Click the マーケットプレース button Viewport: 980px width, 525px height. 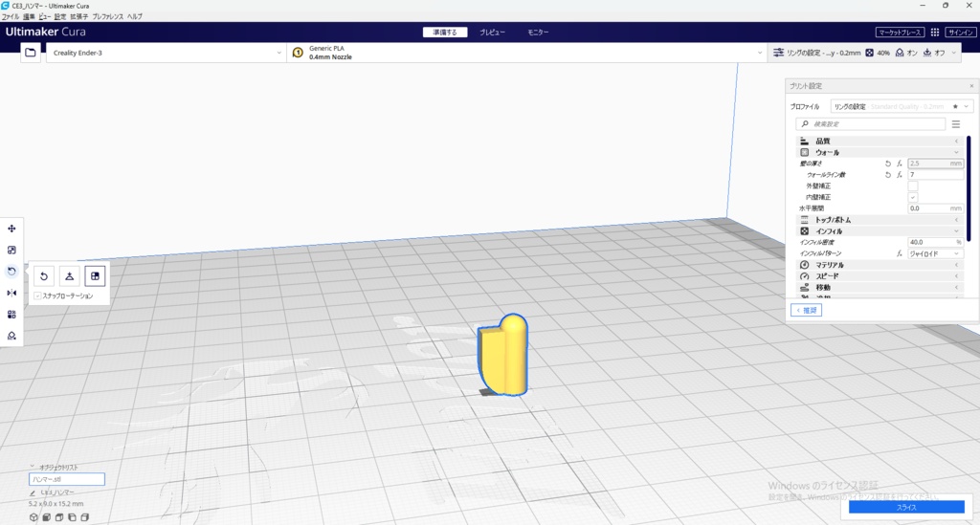900,33
